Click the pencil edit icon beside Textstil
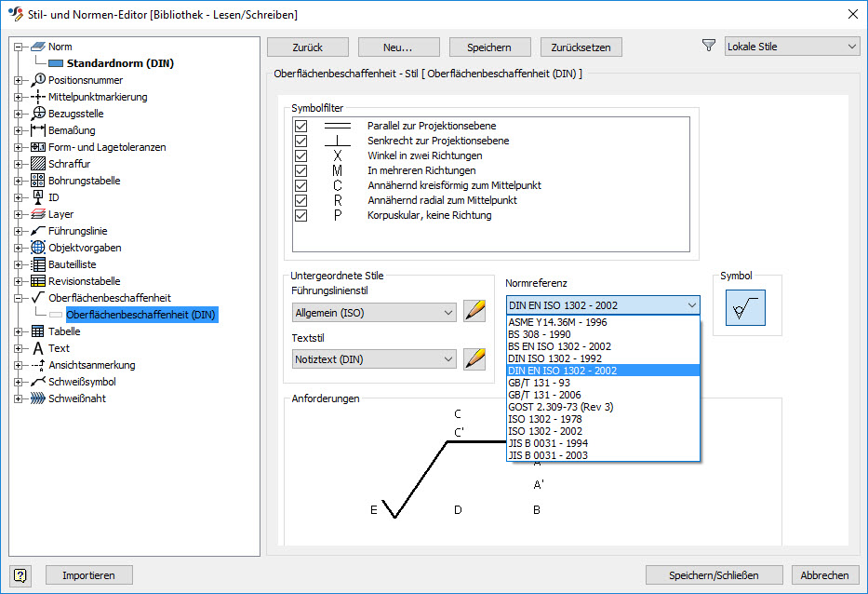This screenshot has height=594, width=868. (474, 358)
